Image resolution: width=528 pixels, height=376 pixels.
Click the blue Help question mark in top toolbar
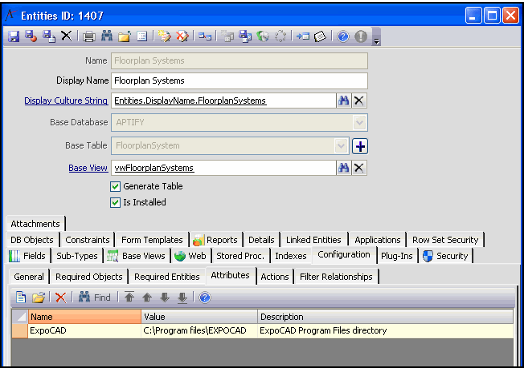tap(343, 36)
